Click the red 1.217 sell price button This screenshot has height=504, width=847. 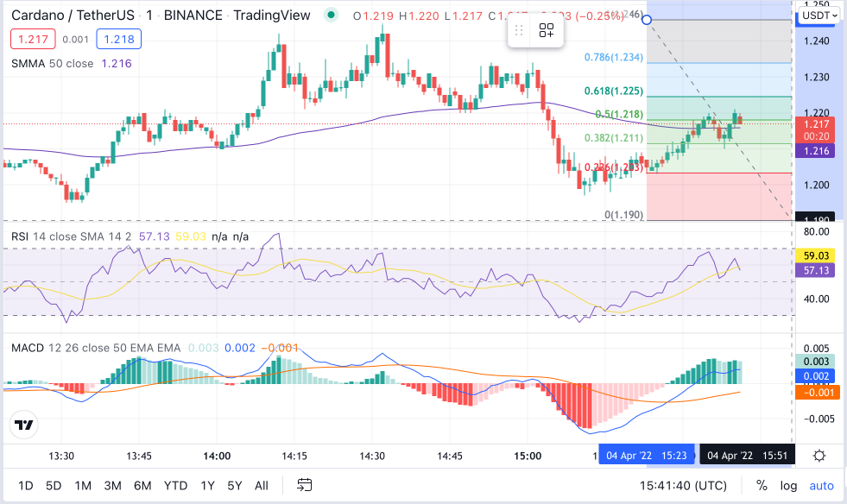coord(33,39)
